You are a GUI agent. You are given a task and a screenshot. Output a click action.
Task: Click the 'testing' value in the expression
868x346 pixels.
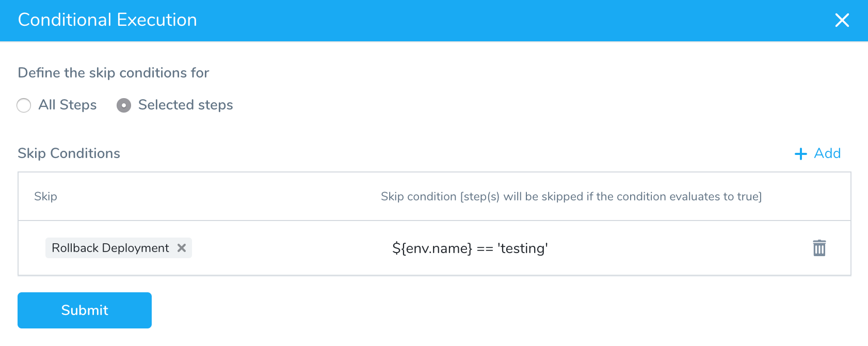[x=523, y=248]
